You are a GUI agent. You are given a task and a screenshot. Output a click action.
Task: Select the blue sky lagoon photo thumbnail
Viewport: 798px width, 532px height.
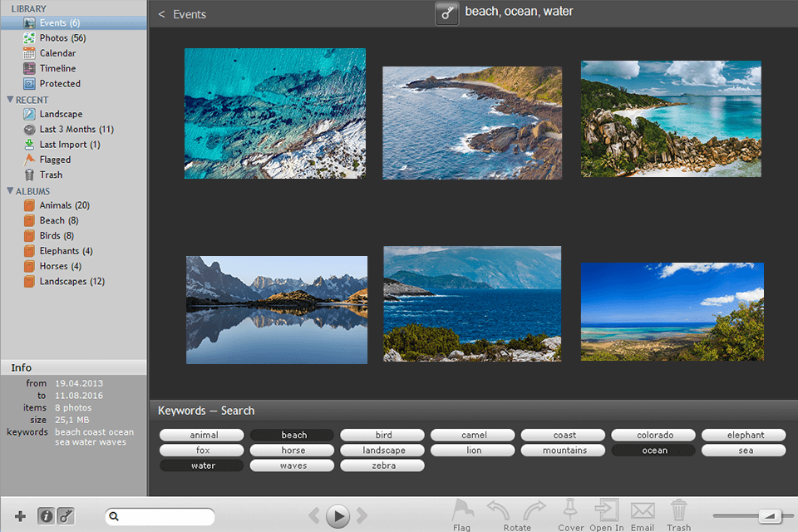click(x=672, y=312)
